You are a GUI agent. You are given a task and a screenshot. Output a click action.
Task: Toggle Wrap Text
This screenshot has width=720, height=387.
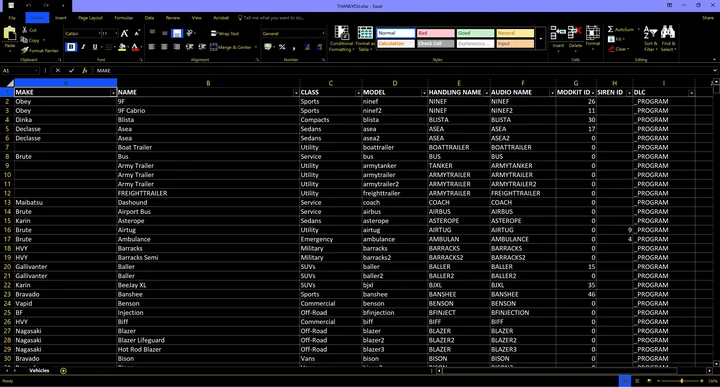[x=225, y=34]
